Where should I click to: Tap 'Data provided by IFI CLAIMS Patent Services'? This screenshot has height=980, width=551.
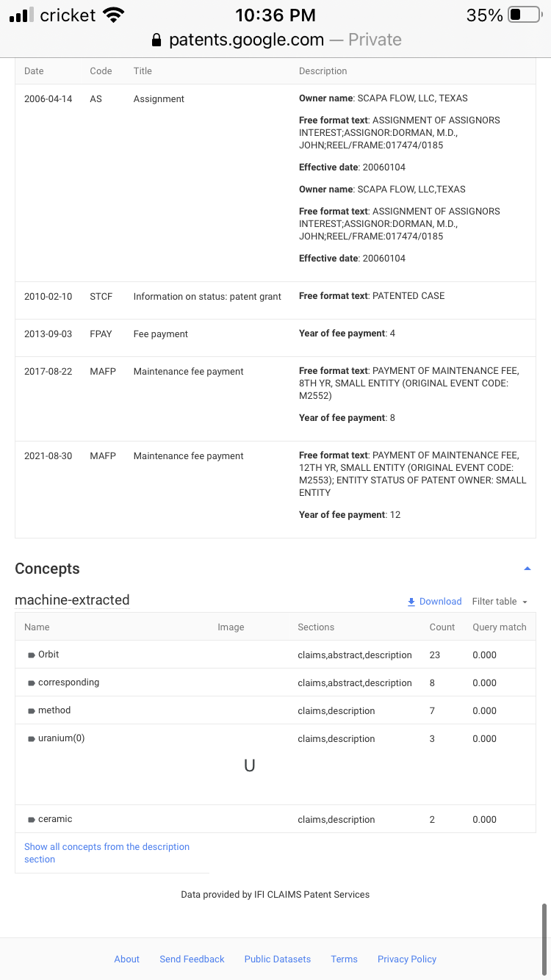(x=275, y=895)
